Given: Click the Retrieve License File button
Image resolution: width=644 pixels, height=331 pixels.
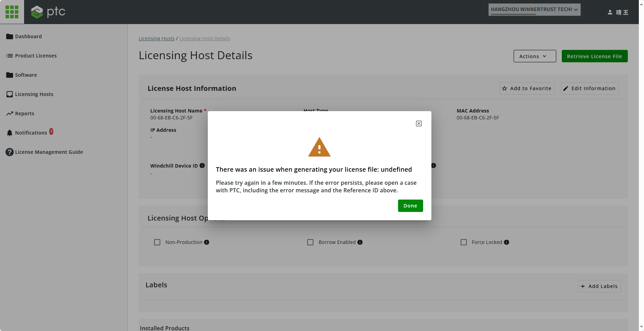Looking at the screenshot, I should [x=594, y=56].
